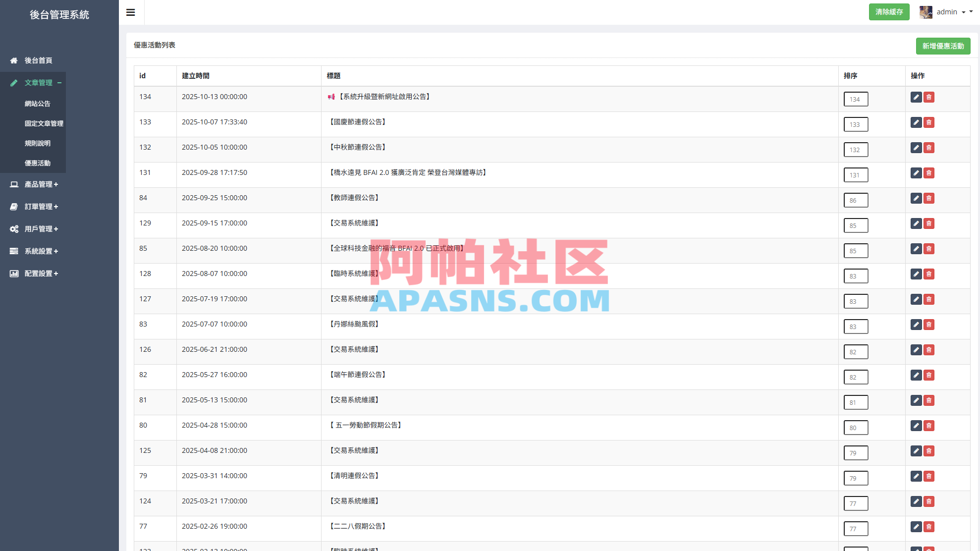Image resolution: width=980 pixels, height=551 pixels.
Task: Select 優惠活動 in the sidebar
Action: 38,163
